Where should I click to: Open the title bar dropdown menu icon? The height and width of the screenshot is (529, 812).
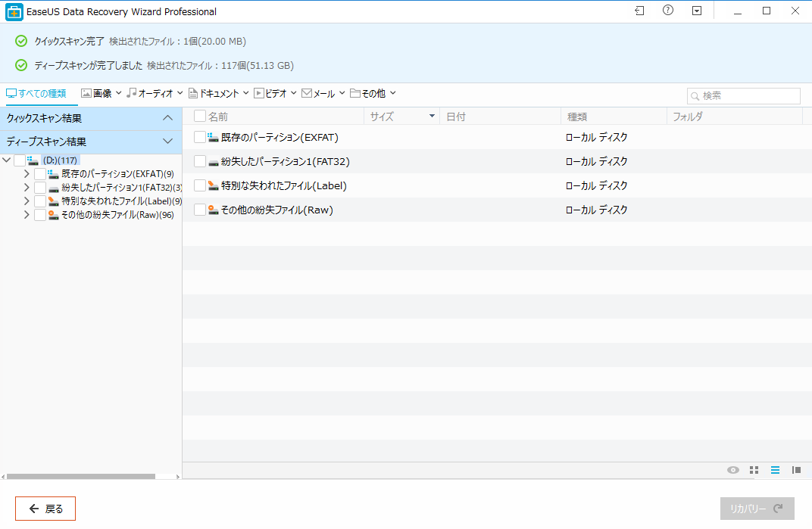pos(696,11)
